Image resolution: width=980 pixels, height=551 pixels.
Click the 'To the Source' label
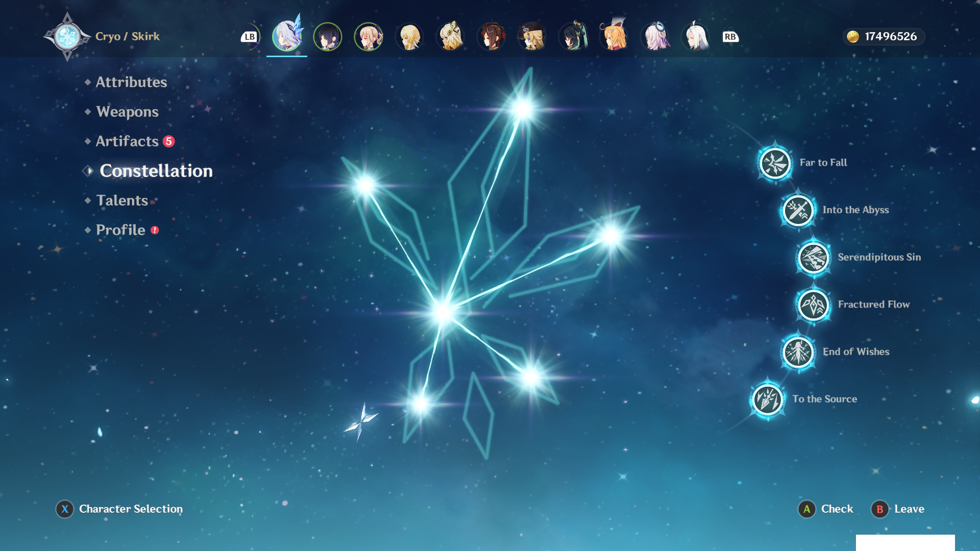(824, 399)
